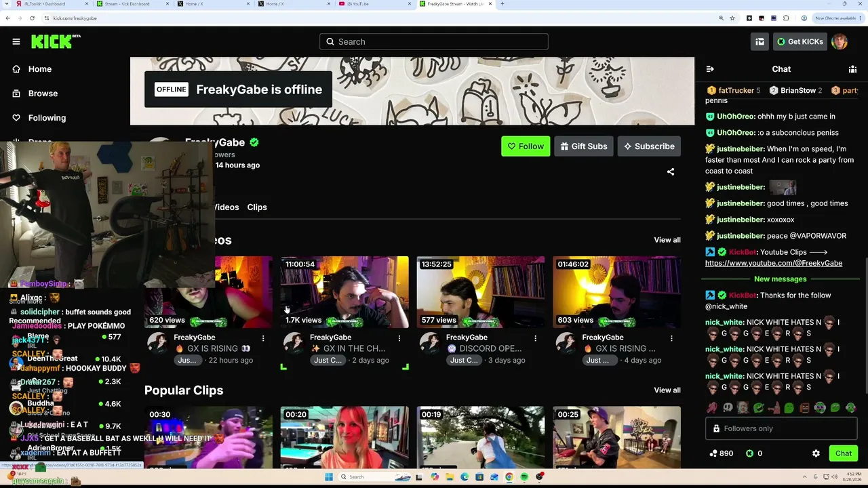This screenshot has height=488, width=868.
Task: Follow the FreakyGabe channel
Action: [526, 146]
